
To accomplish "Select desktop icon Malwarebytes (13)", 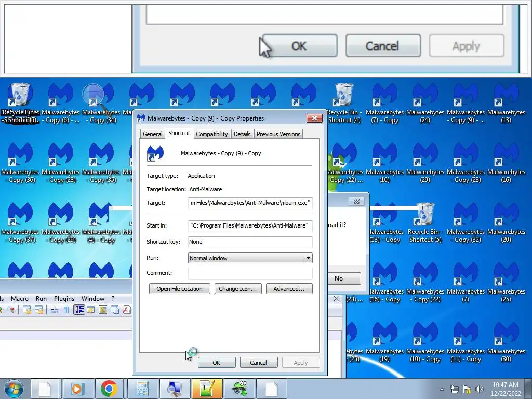I will point(506,103).
